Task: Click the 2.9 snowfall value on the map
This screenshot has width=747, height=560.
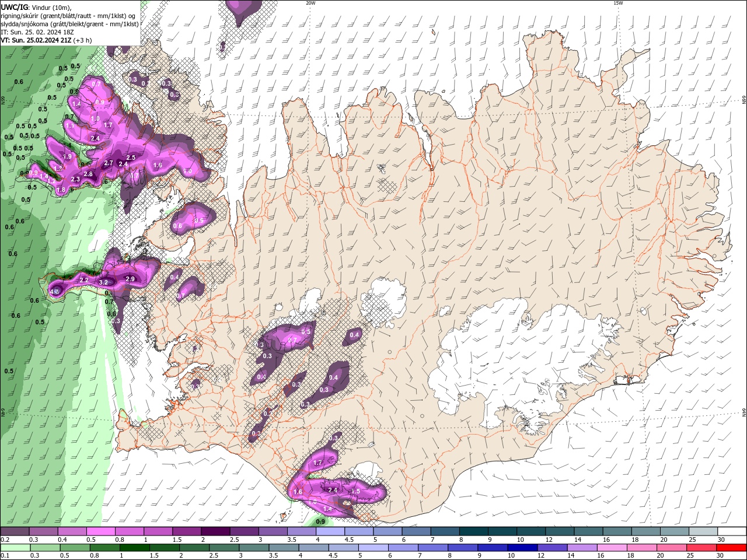Action: coord(130,279)
